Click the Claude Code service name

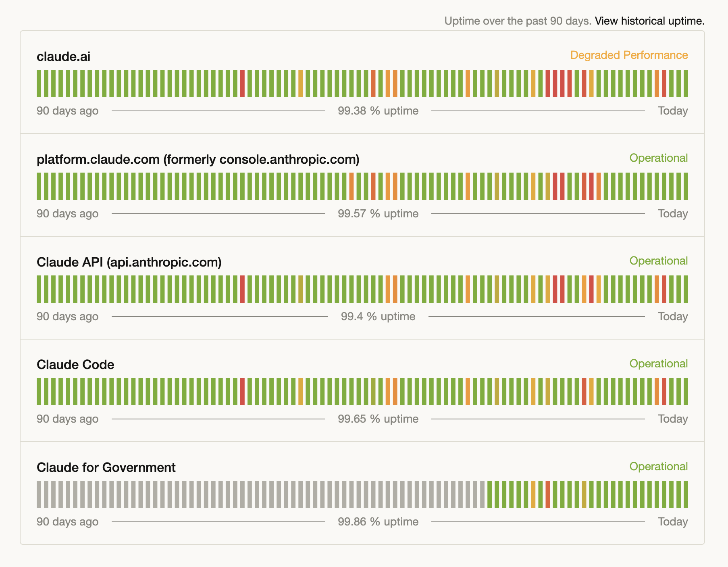(75, 364)
